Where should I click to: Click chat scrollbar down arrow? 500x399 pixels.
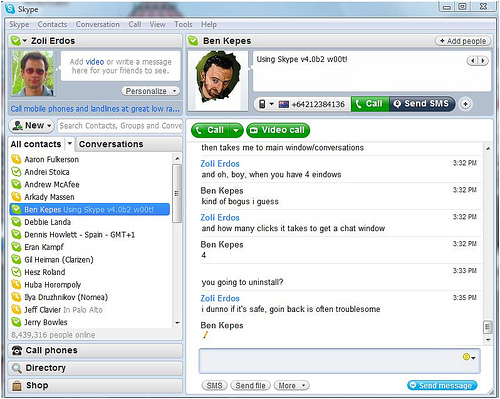click(x=488, y=340)
